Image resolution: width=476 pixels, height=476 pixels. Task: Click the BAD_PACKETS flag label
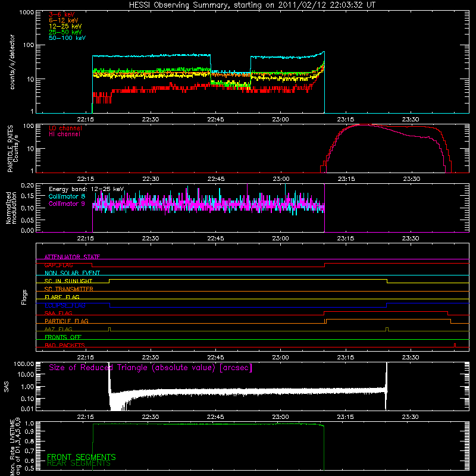coord(65,345)
